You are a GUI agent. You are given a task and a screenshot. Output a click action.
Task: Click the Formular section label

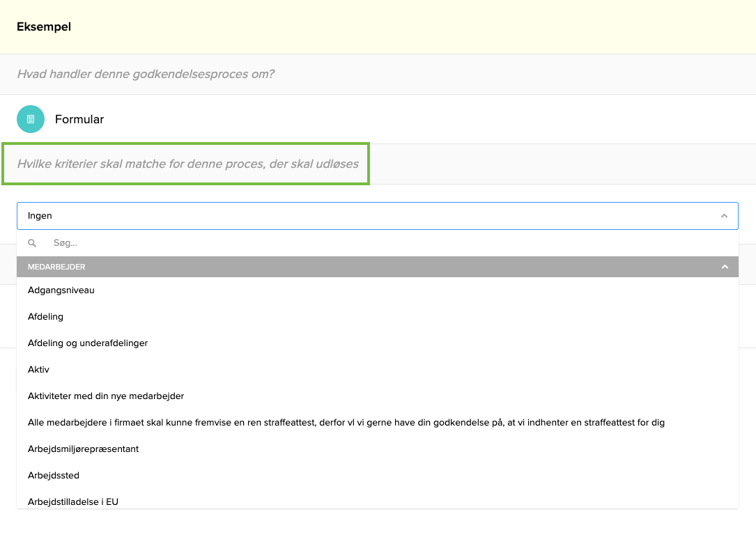click(79, 119)
